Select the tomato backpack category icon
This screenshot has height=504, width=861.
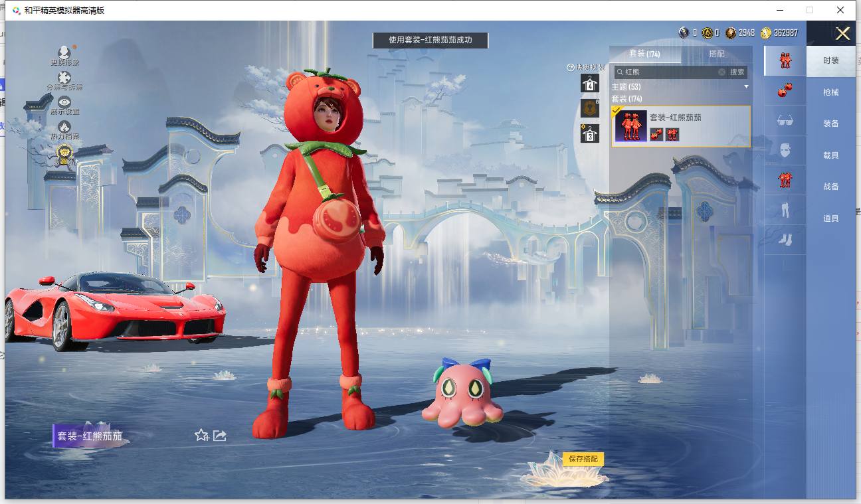click(x=785, y=90)
